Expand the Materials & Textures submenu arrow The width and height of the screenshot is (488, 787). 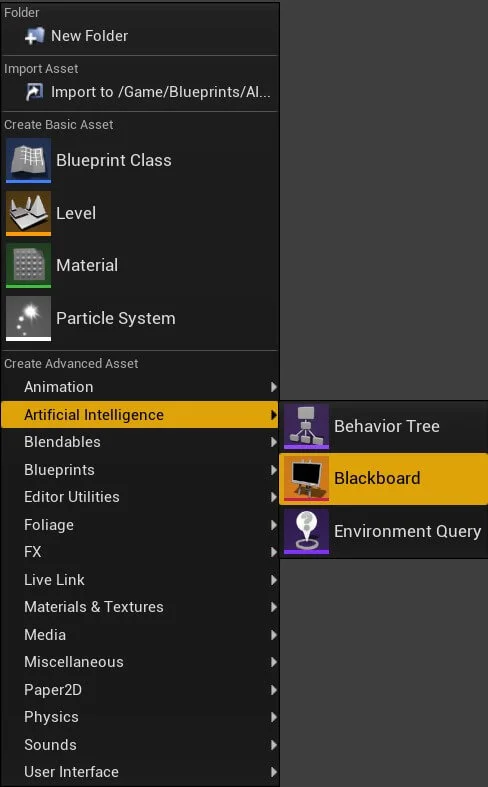pyautogui.click(x=274, y=607)
